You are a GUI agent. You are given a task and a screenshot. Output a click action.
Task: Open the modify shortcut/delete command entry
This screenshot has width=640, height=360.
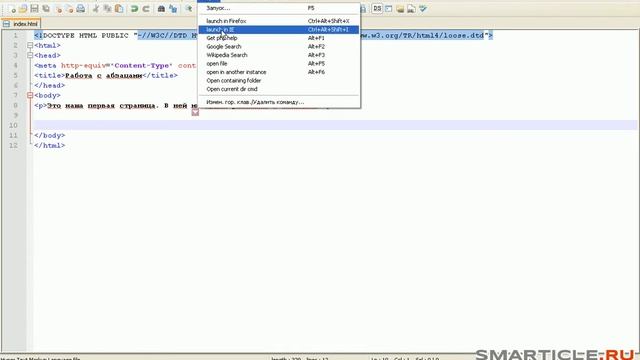click(279, 102)
